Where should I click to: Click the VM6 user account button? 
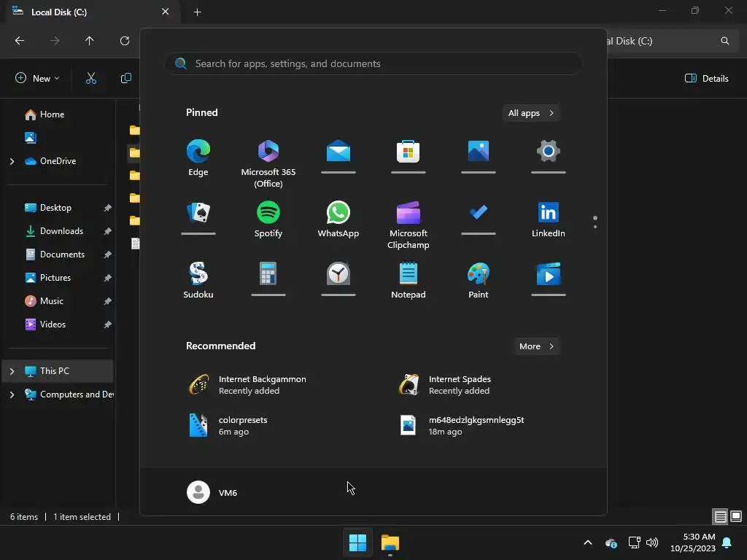212,492
